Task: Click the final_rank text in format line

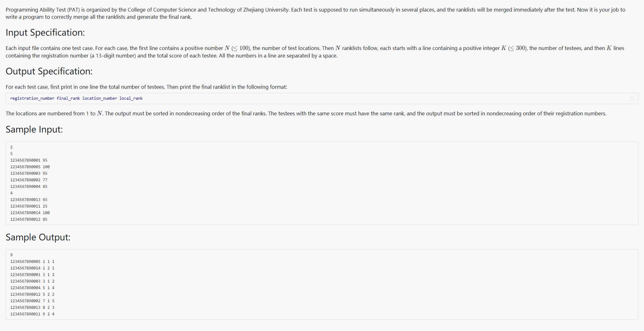Action: (x=68, y=98)
